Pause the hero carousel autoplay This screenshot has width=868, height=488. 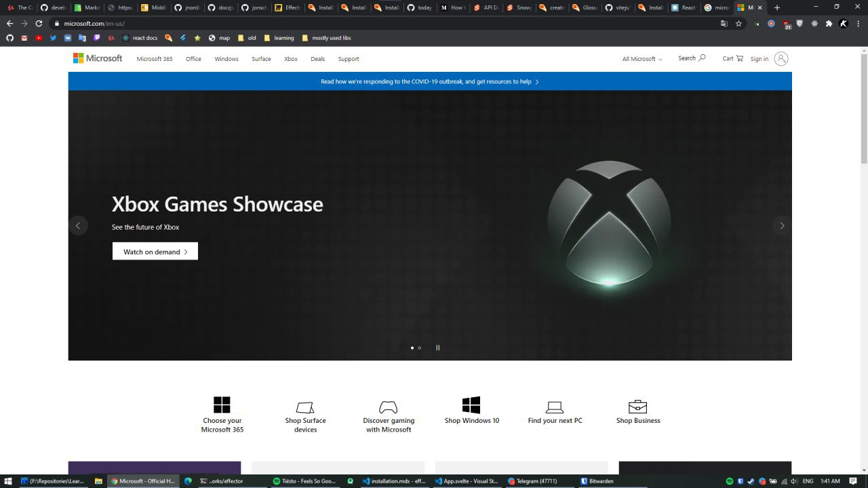tap(437, 348)
